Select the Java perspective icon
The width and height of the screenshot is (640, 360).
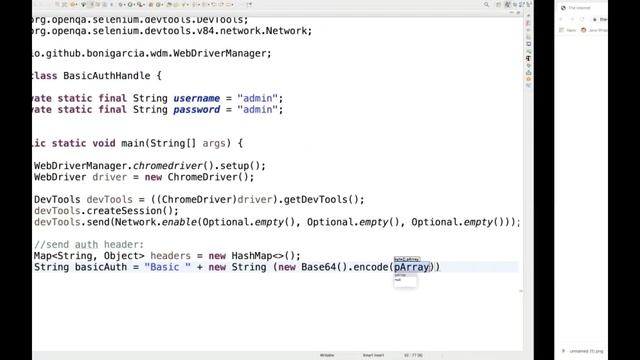(x=507, y=4)
